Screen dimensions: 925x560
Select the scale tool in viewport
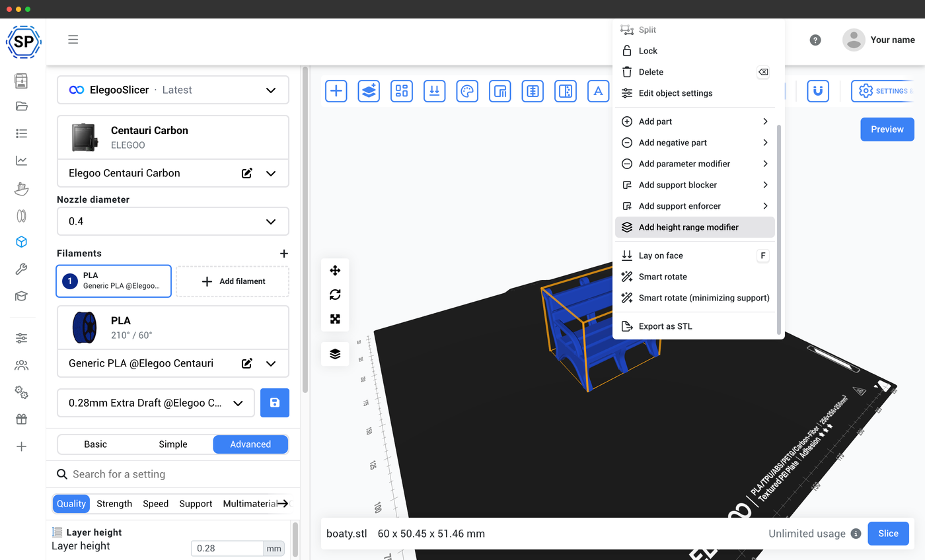(x=335, y=319)
